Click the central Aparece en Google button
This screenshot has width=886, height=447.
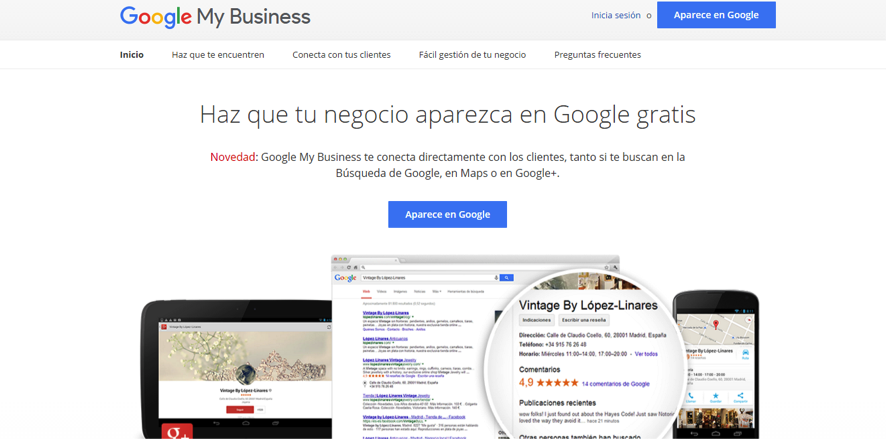[x=448, y=215]
